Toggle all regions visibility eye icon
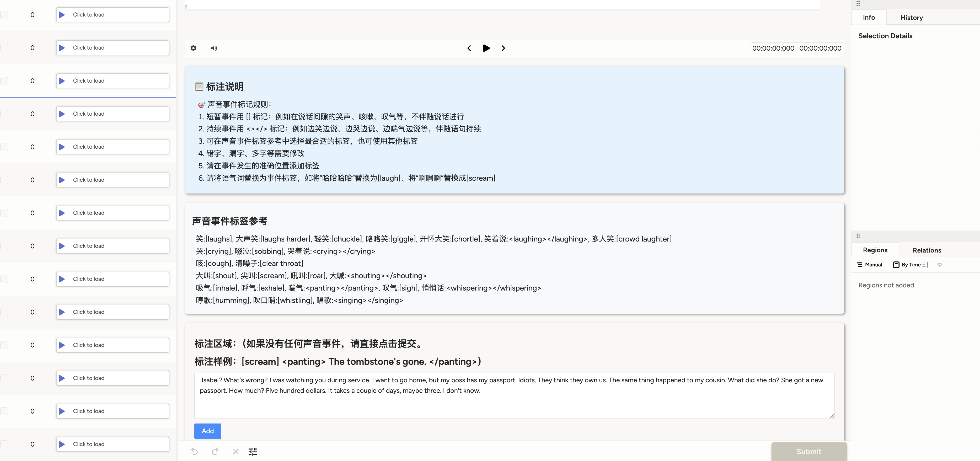980x461 pixels. pyautogui.click(x=939, y=265)
